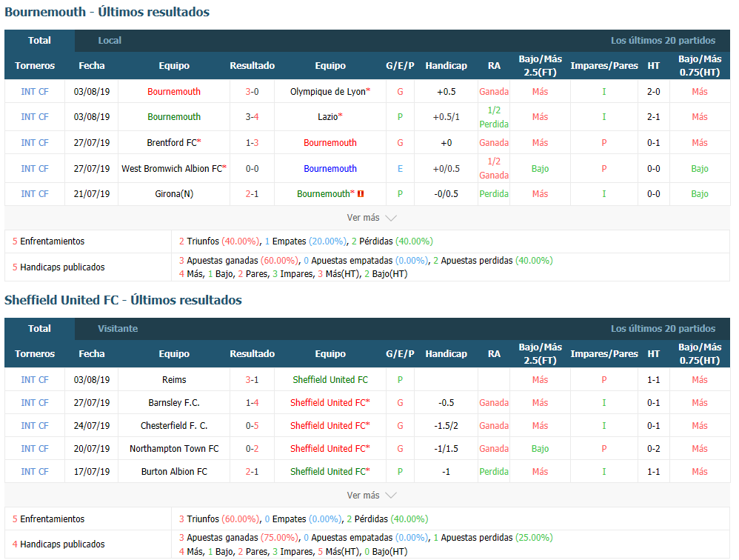Open the 1-4 Barnsley result

[x=253, y=402]
